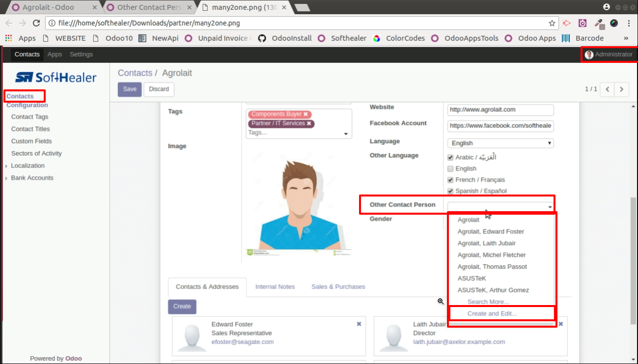Open Contact Tags in the sidebar
Image resolution: width=638 pixels, height=364 pixels.
30,117
